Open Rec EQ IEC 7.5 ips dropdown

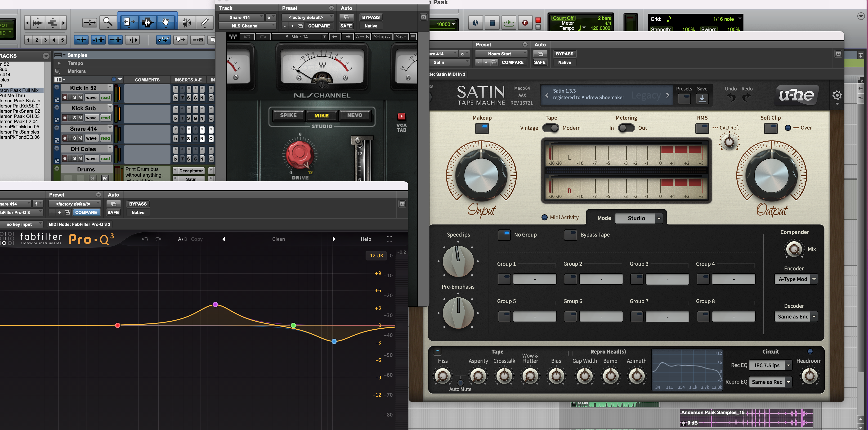pyautogui.click(x=770, y=365)
